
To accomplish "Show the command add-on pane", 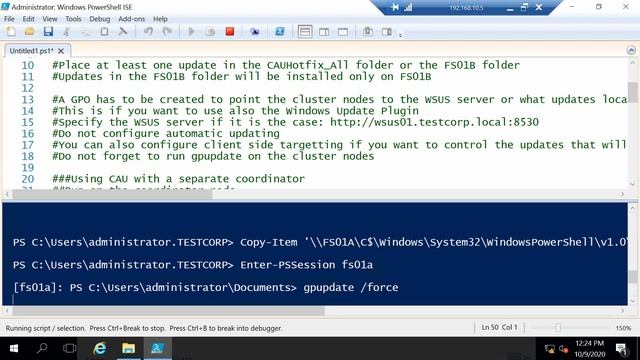I will coord(387,31).
